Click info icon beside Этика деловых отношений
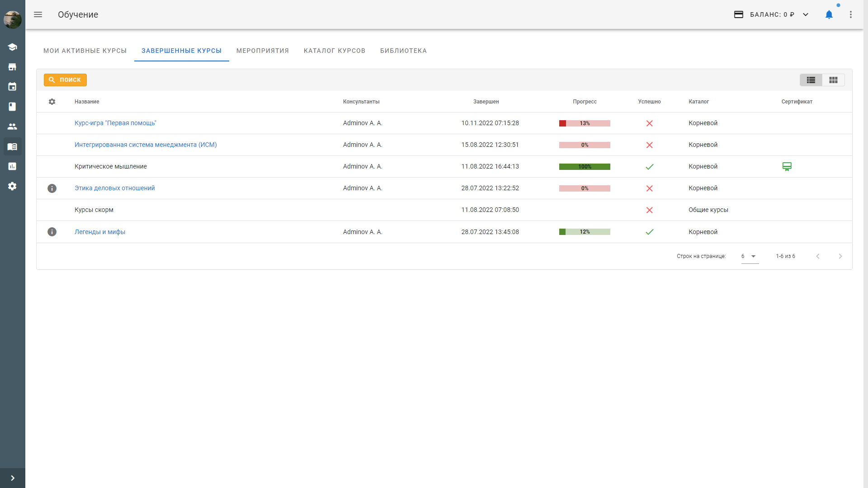 (52, 188)
